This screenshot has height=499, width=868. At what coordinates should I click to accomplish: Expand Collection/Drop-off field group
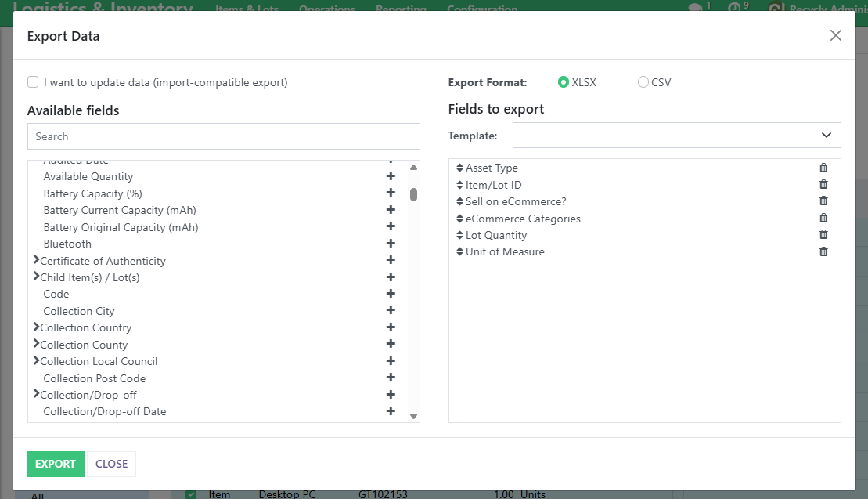(x=36, y=394)
